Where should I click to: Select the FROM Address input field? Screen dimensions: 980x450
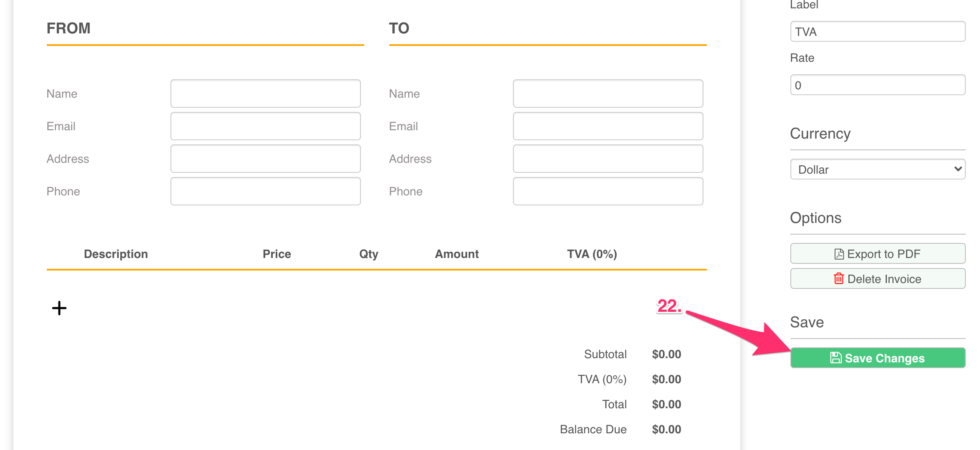click(265, 159)
